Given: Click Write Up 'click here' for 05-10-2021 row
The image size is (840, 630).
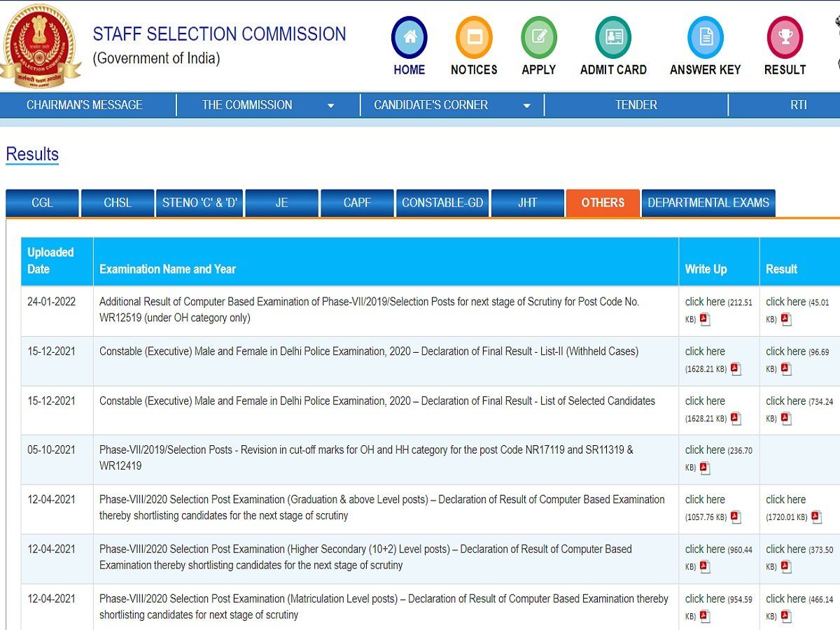Looking at the screenshot, I should [705, 450].
